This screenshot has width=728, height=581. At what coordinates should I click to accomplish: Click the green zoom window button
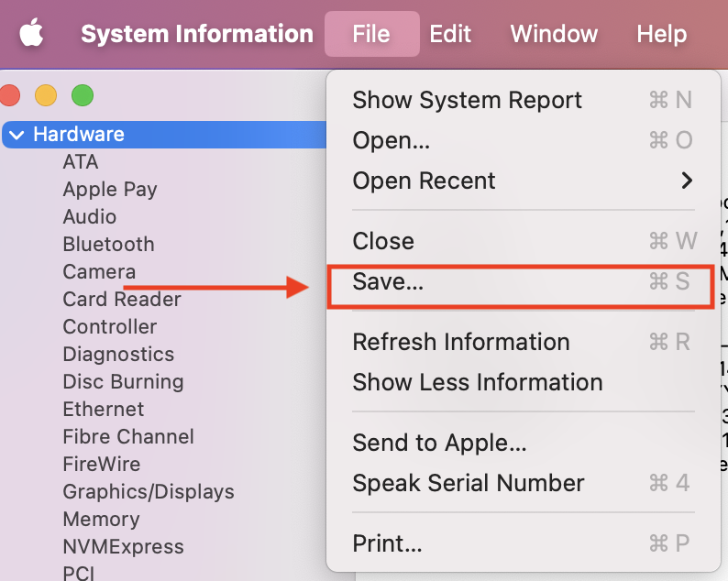(83, 95)
